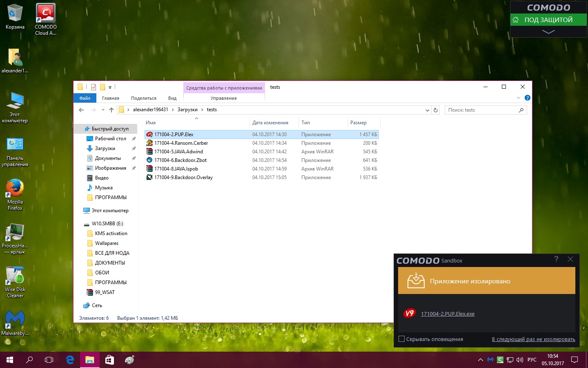Select file 171004-4.Ransom.Cerber in list

181,143
